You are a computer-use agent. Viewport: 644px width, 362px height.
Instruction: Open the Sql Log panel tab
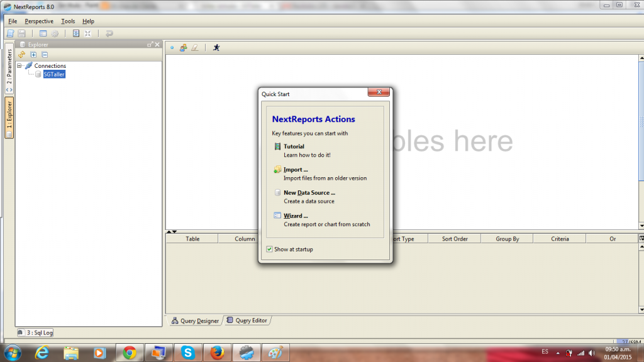coord(35,332)
